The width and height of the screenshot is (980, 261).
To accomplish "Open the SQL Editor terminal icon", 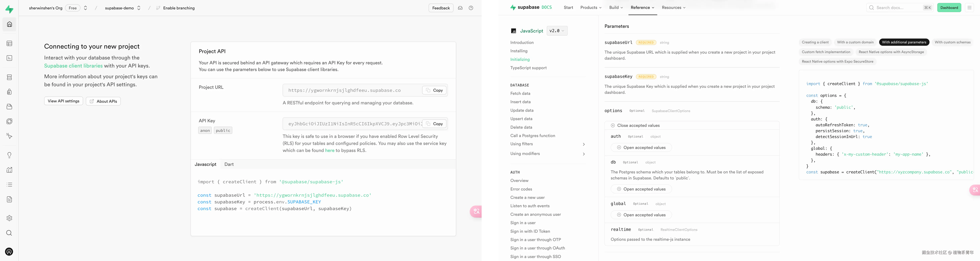I will [10, 58].
